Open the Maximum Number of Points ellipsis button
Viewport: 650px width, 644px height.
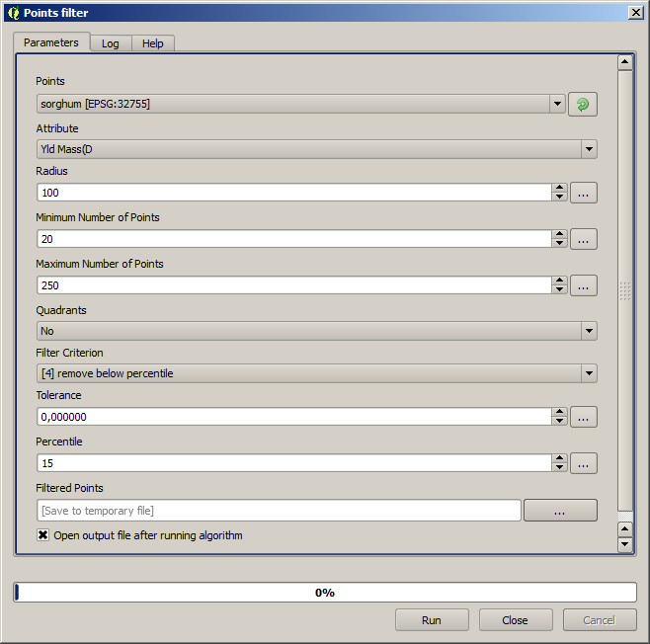pyautogui.click(x=583, y=285)
